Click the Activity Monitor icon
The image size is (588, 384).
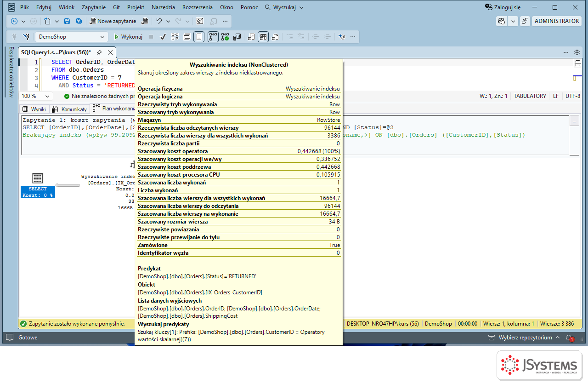click(x=199, y=21)
